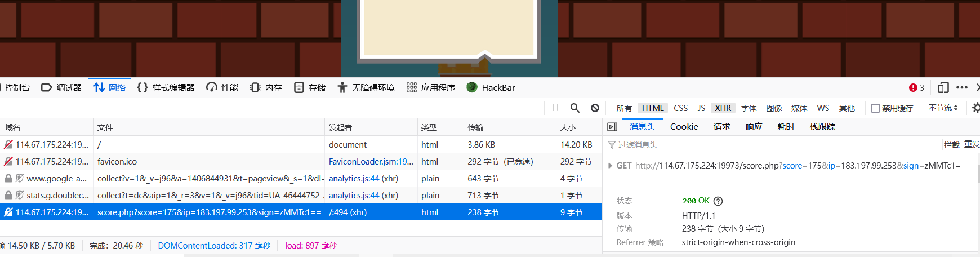The height and width of the screenshot is (257, 980).
Task: Switch to the 性能 performance tab
Action: 222,88
